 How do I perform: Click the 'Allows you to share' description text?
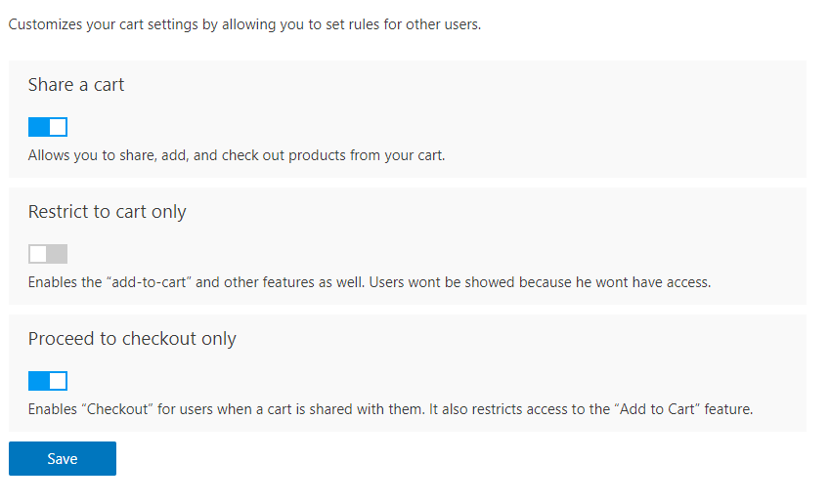point(237,155)
